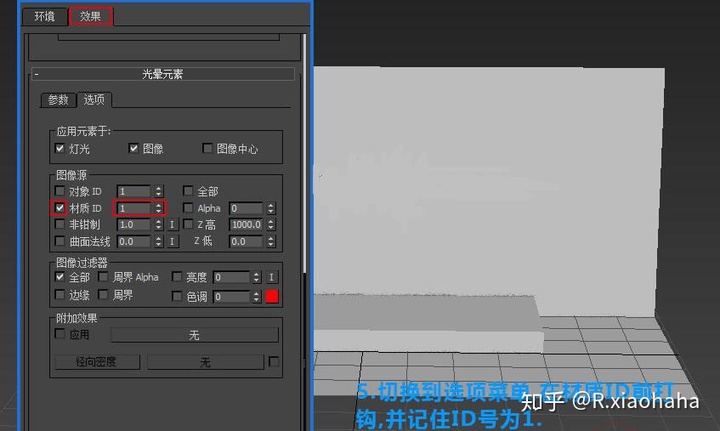Switch to the 环境 tab
This screenshot has height=431, width=720.
(45, 17)
